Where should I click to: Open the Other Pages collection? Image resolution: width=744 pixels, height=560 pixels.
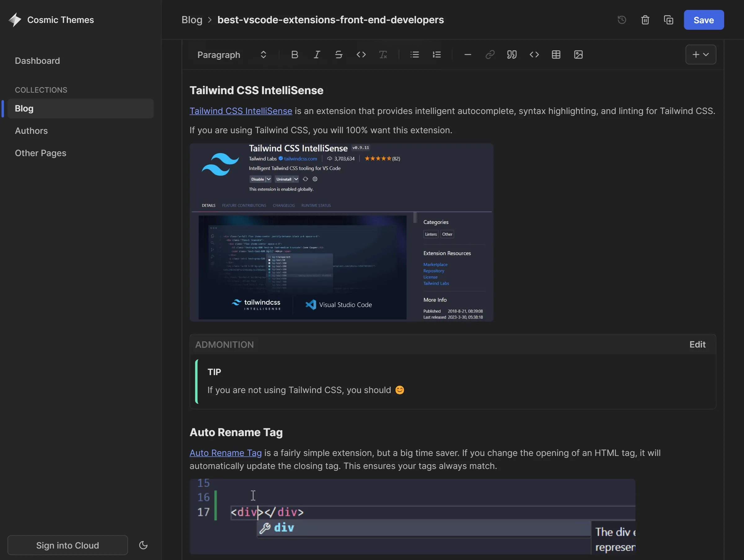click(x=41, y=153)
